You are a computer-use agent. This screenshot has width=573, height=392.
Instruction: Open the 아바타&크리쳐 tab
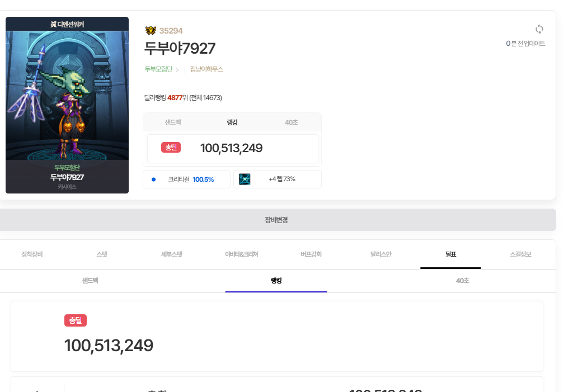pyautogui.click(x=242, y=254)
